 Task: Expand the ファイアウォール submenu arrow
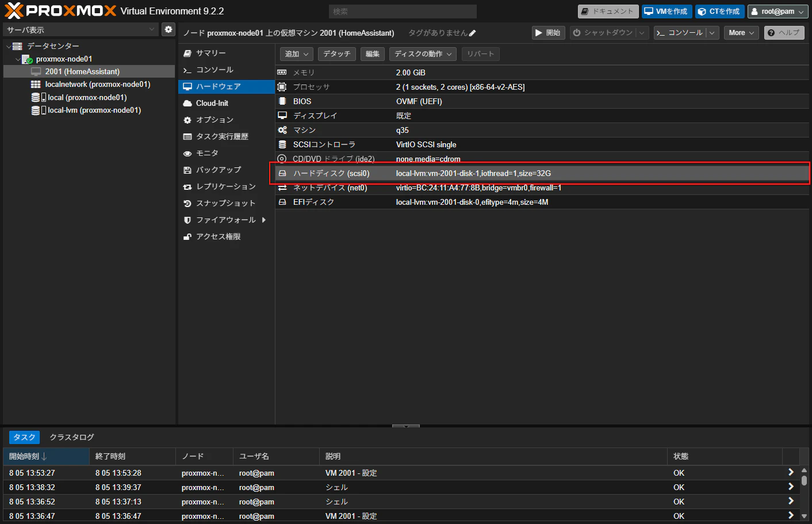pos(264,220)
